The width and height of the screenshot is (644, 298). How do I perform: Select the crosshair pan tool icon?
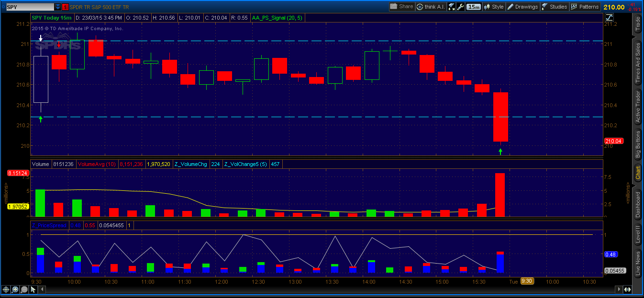click(x=6, y=290)
